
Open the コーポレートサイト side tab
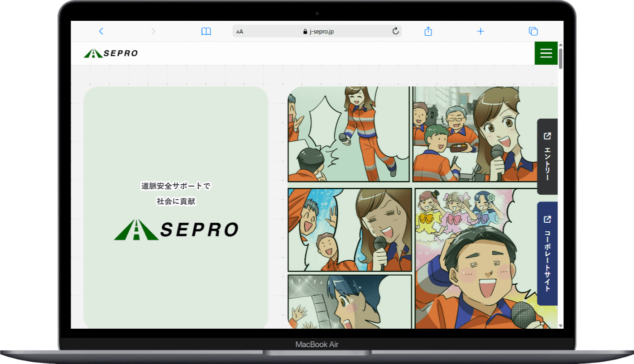click(x=547, y=254)
